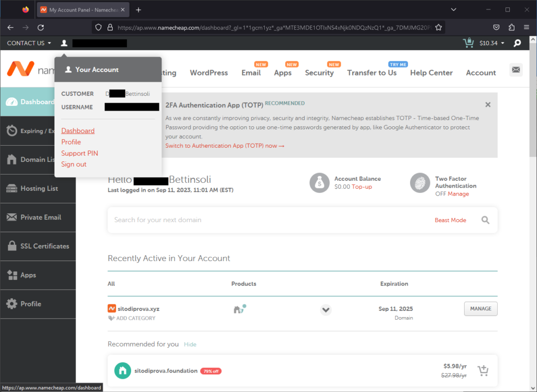Click the Expiration column header
The height and width of the screenshot is (392, 537).
(x=394, y=284)
